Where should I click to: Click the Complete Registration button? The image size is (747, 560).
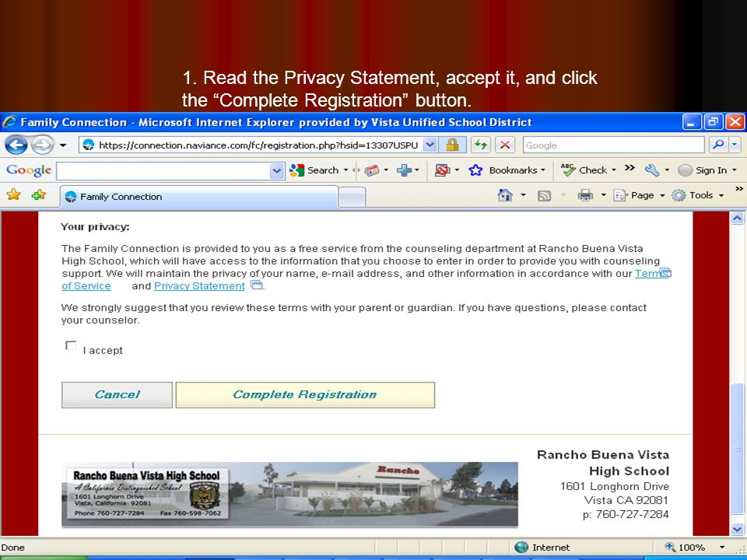[x=305, y=395]
